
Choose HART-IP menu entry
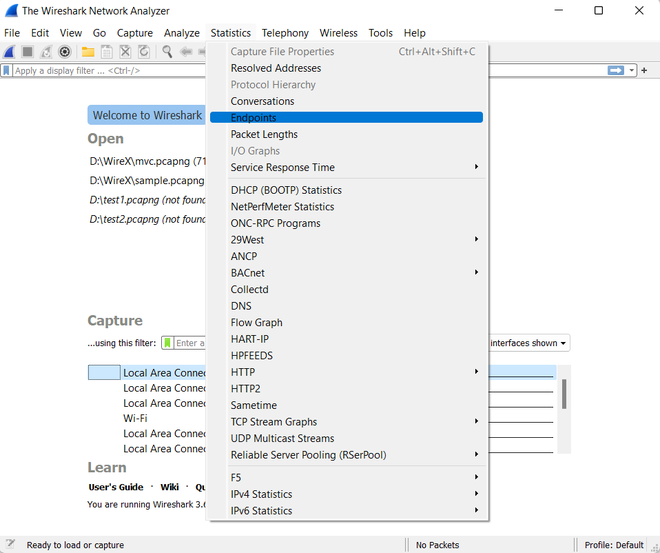(346, 339)
